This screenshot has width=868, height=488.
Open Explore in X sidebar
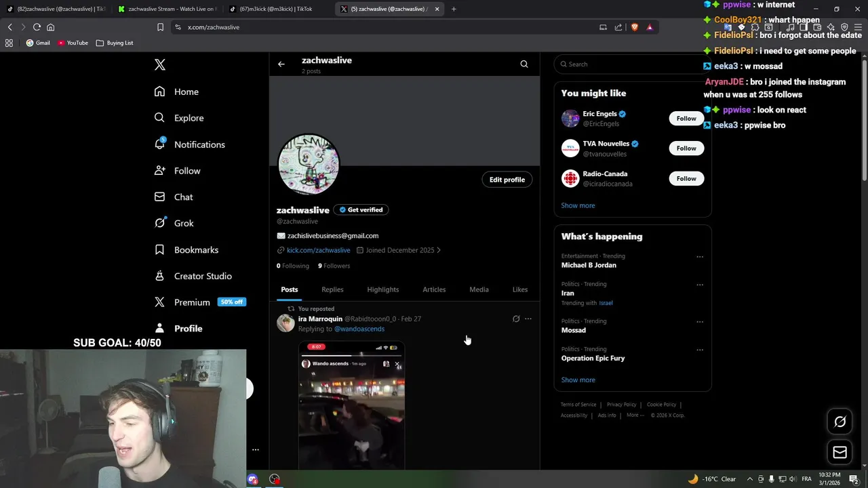pyautogui.click(x=179, y=118)
